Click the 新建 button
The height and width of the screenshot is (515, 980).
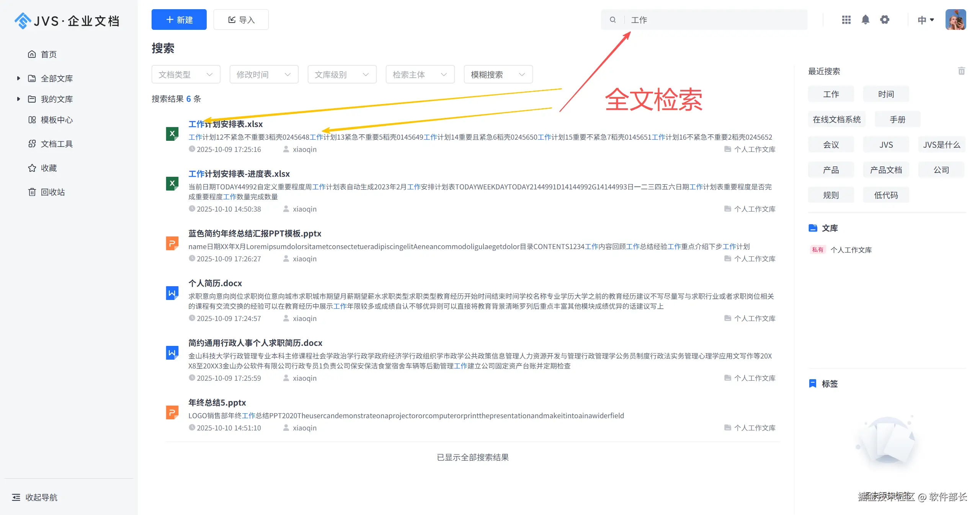[x=179, y=20]
